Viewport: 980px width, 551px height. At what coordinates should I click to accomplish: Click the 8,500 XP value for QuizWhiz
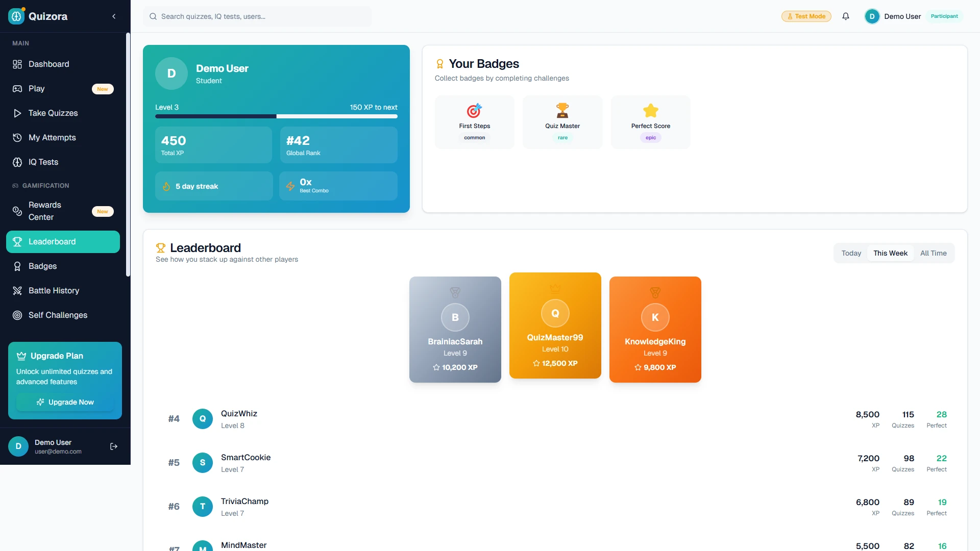pos(867,415)
